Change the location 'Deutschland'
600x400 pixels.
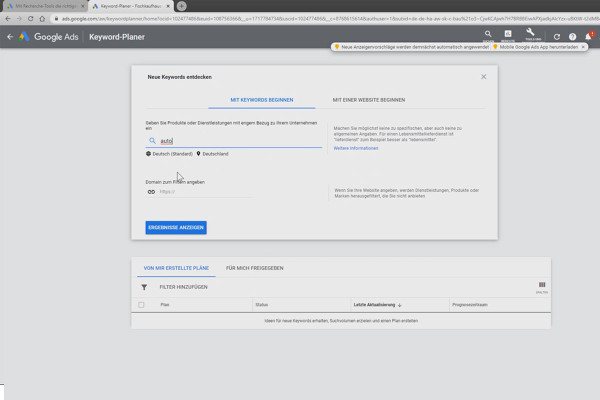[212, 154]
